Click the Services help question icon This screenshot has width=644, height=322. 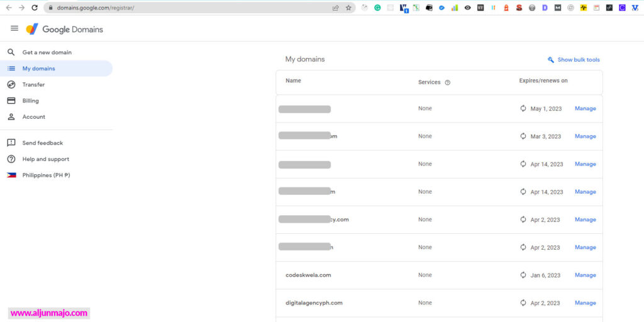pyautogui.click(x=448, y=82)
